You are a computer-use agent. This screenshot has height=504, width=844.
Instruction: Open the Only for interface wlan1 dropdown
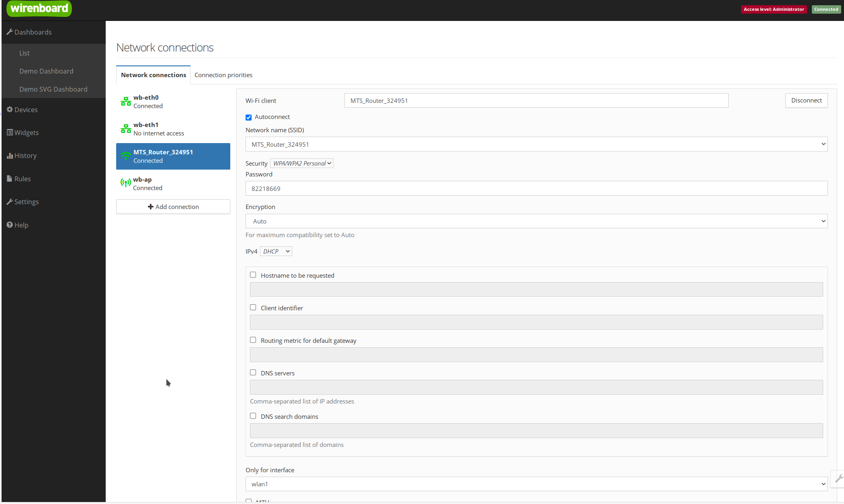click(x=537, y=484)
